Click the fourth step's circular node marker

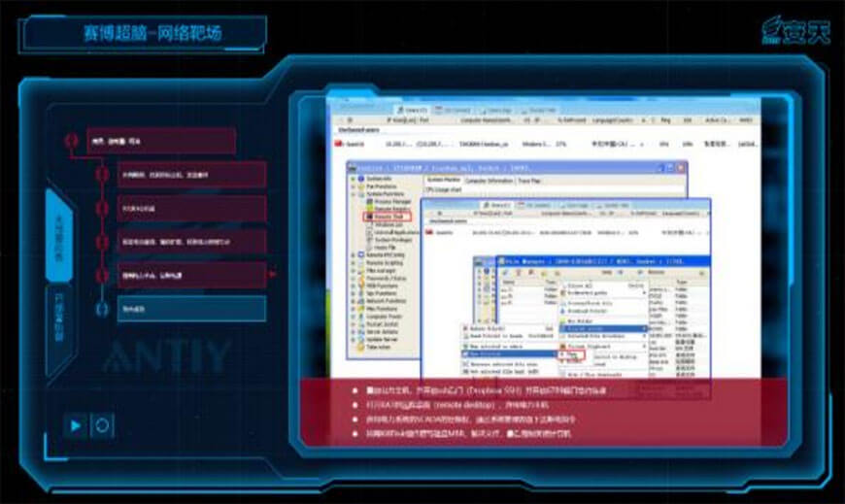pyautogui.click(x=102, y=242)
